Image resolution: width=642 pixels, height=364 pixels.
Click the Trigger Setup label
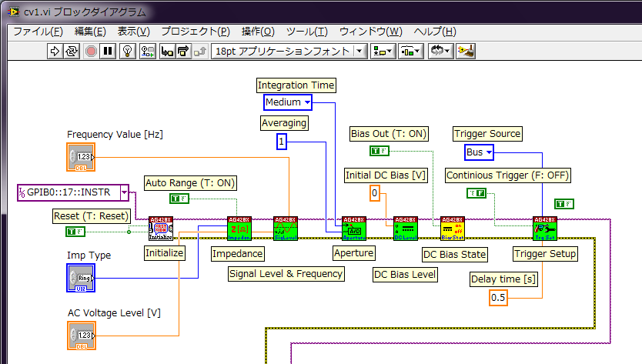[x=545, y=254]
